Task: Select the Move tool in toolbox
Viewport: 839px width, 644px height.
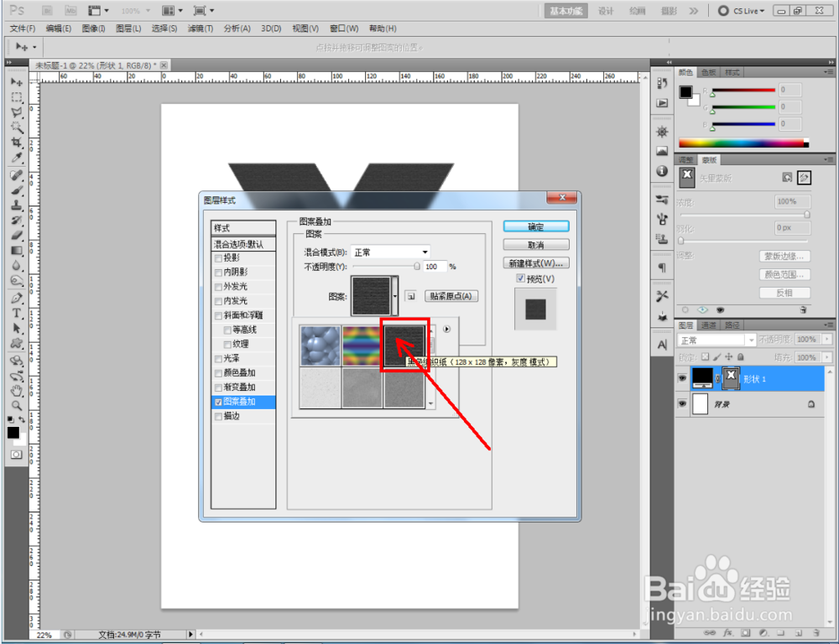Action: coord(17,82)
